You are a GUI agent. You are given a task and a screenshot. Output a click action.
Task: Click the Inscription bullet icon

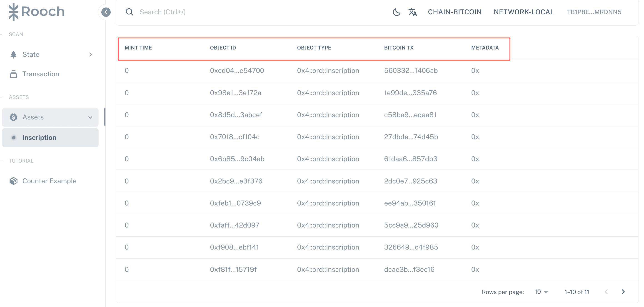[14, 138]
